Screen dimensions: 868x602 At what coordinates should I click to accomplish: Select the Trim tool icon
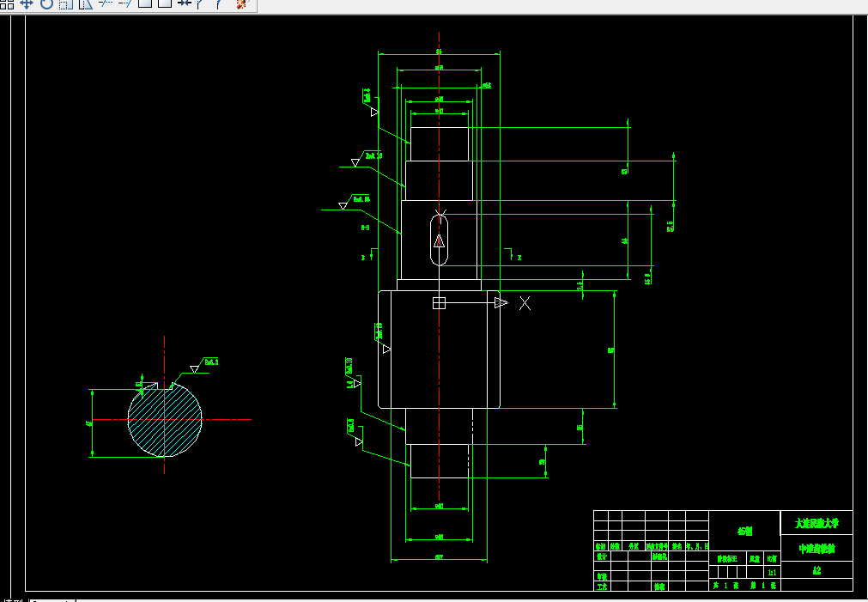click(x=106, y=3)
